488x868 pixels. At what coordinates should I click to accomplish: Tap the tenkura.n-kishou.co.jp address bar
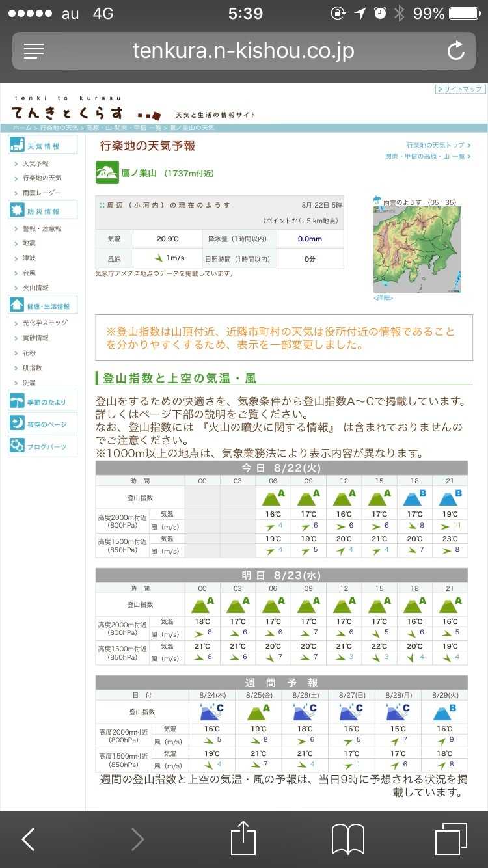(x=243, y=51)
